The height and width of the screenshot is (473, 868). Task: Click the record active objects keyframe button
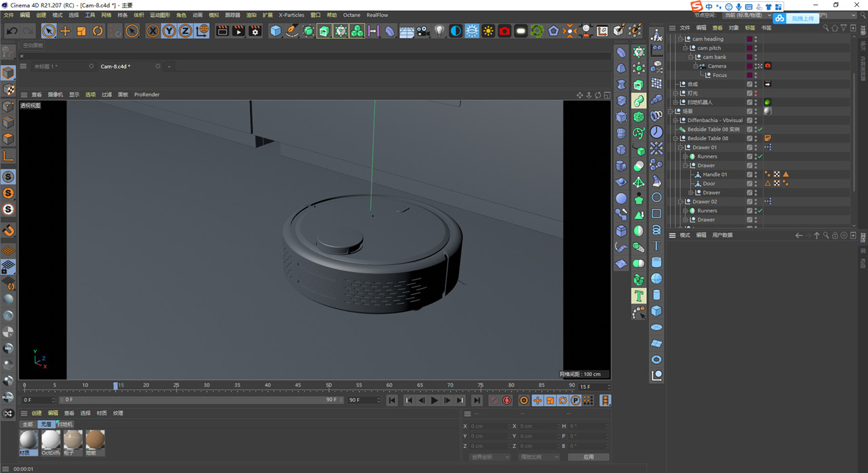coord(494,400)
